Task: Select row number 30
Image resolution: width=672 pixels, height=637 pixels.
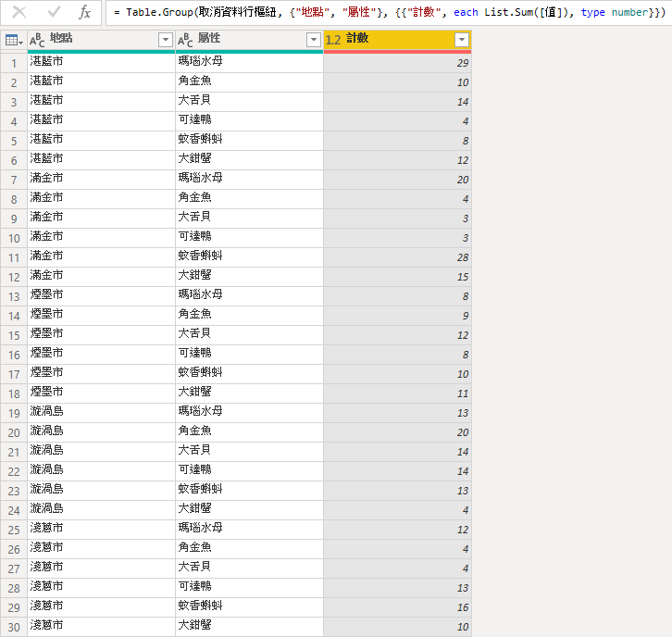Action: click(14, 626)
